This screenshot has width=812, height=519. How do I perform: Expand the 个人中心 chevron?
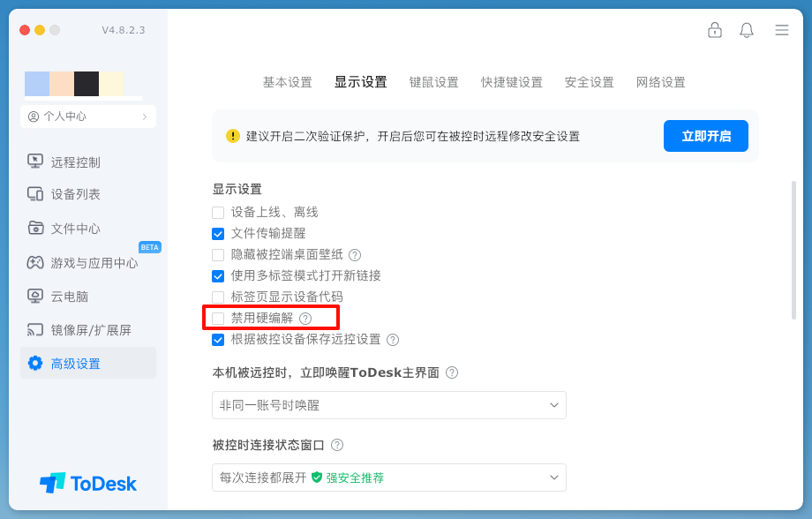tap(145, 117)
